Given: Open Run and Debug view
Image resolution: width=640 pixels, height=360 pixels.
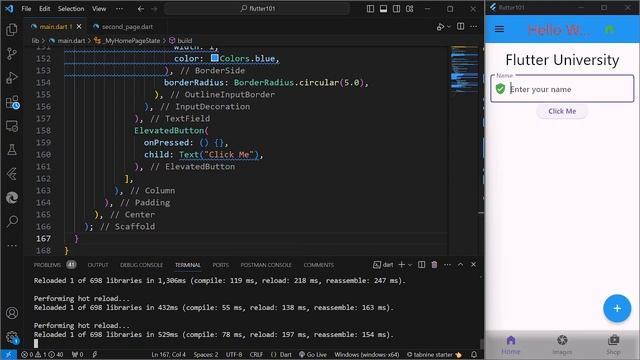Looking at the screenshot, I should 12,78.
